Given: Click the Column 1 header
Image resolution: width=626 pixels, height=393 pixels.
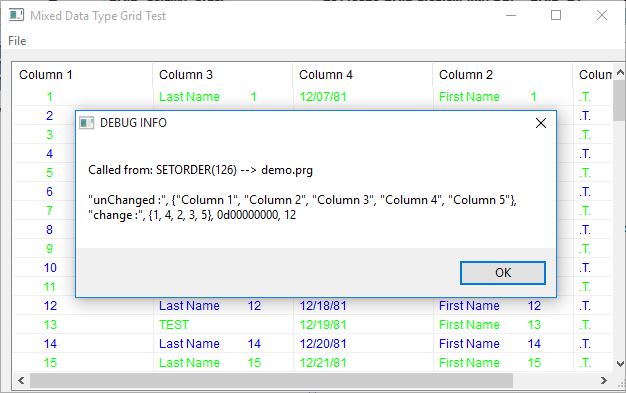Looking at the screenshot, I should (x=82, y=75).
